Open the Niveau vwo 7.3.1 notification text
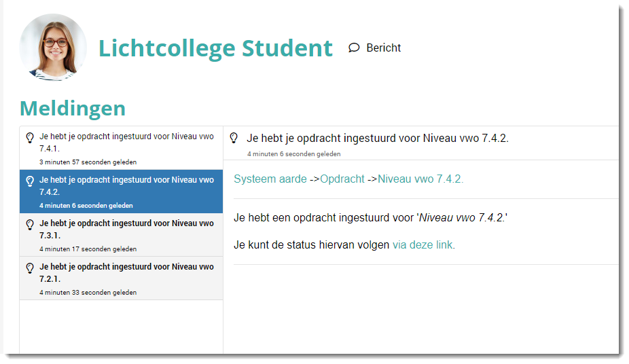Image resolution: width=629 pixels, height=364 pixels. 126,229
